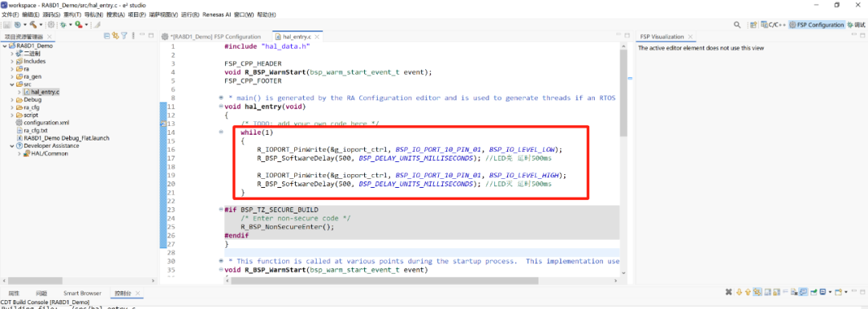This screenshot has width=868, height=309.
Task: Collapse the hal_entry function fold marker
Action: point(221,106)
